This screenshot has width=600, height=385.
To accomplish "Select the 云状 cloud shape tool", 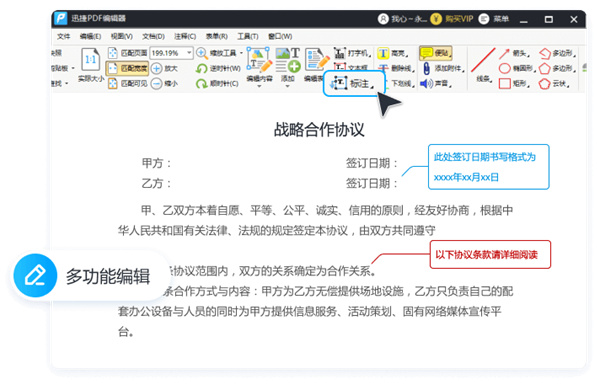I will tap(545, 83).
